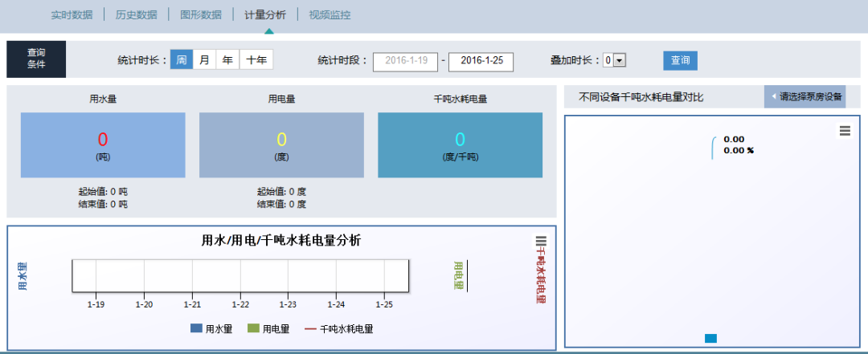The height and width of the screenshot is (354, 868).
Task: Open the device comparison chart menu icon
Action: (845, 131)
